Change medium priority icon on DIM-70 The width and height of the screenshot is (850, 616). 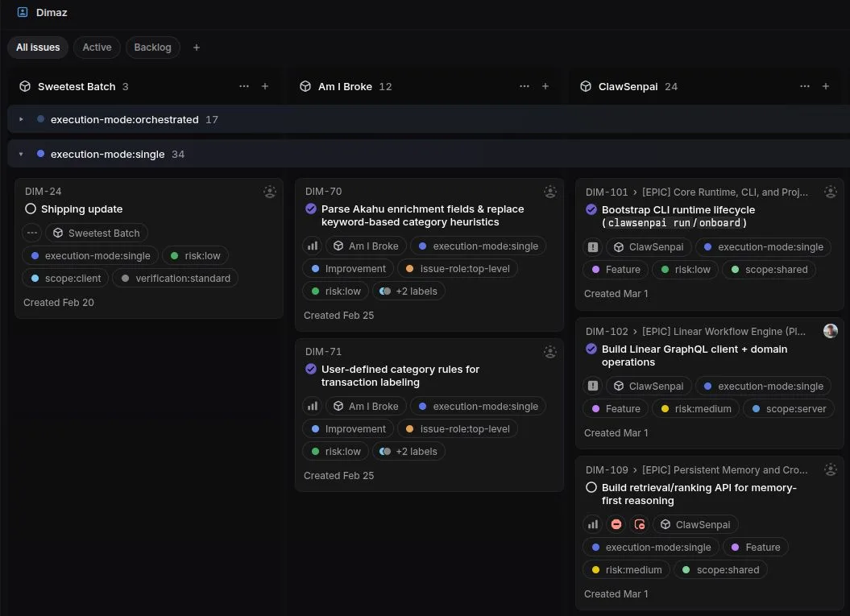(x=313, y=246)
